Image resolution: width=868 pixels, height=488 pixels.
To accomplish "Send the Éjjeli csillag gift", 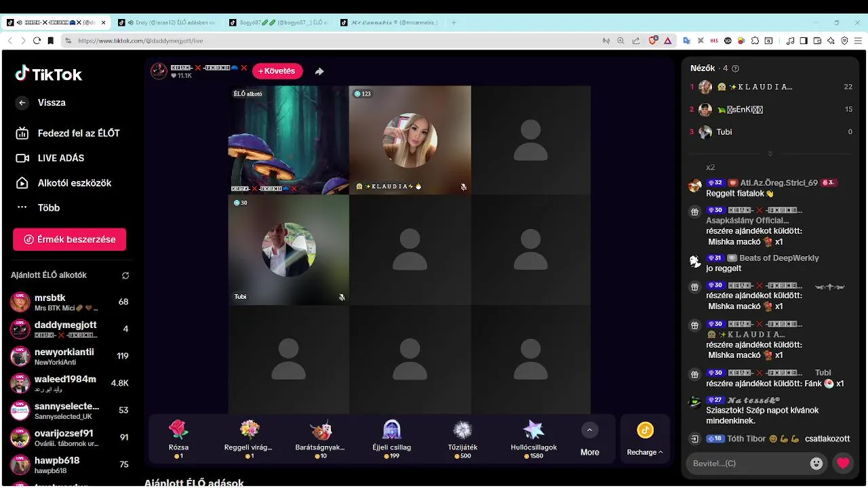I will [x=392, y=439].
